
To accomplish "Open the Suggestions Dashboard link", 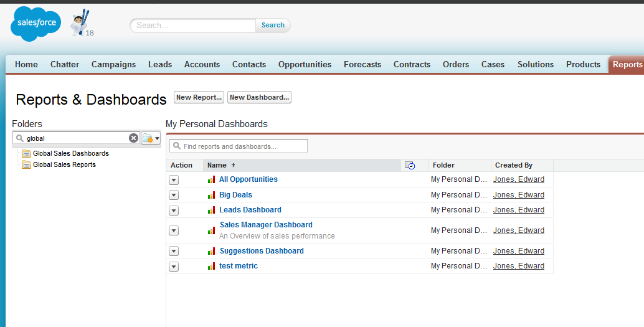I will pyautogui.click(x=262, y=251).
